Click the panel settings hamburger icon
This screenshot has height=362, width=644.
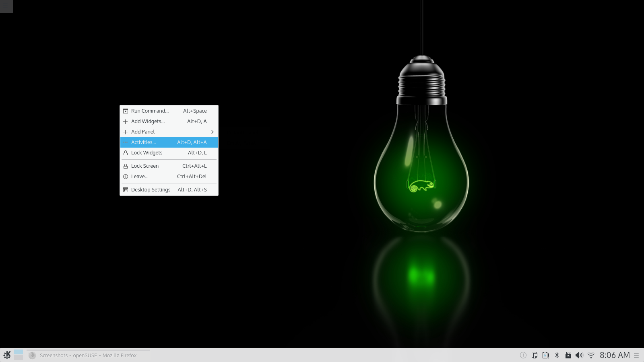tap(636, 355)
